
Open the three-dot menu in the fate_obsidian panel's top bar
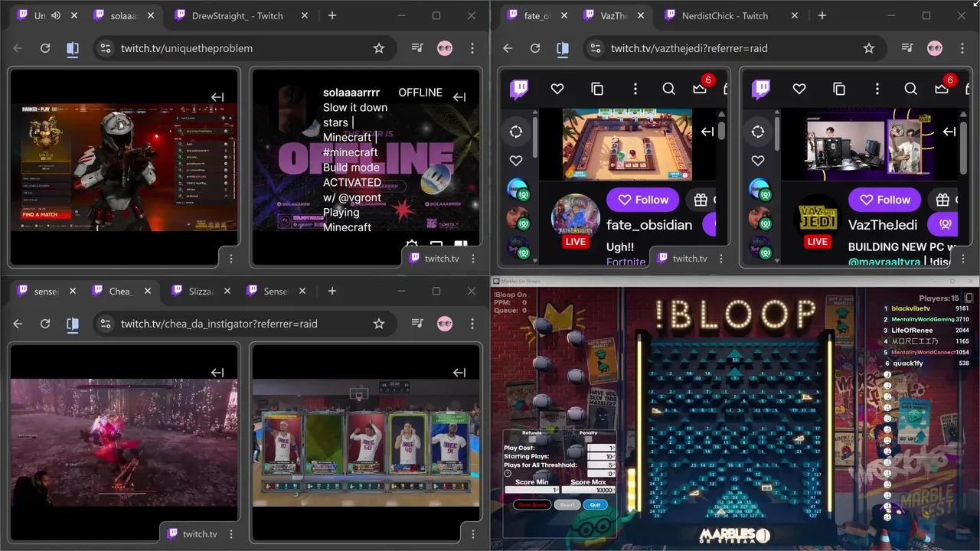[635, 89]
